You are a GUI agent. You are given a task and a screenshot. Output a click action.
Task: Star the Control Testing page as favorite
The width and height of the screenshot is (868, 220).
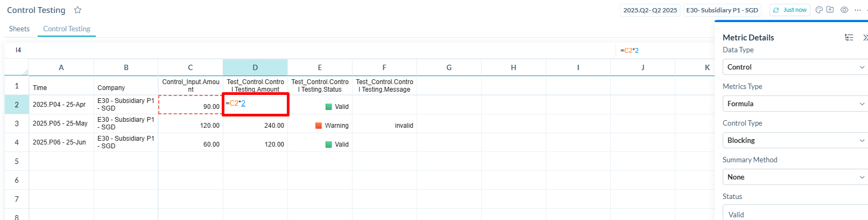pos(77,10)
